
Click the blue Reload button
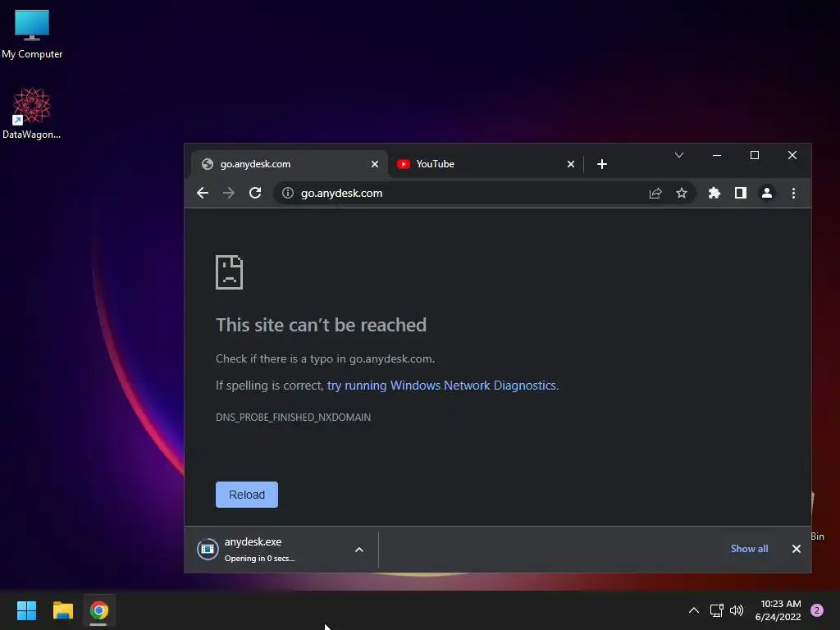tap(247, 495)
